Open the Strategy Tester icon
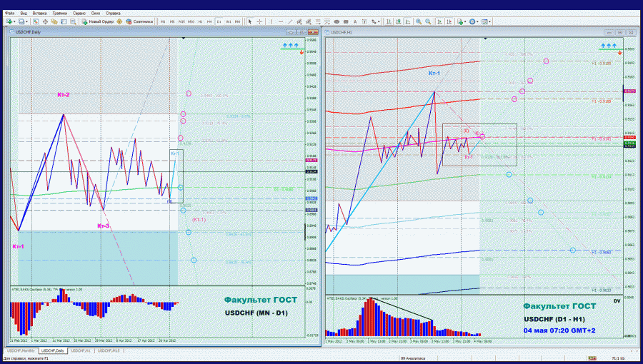Viewport: 643px width, 364px height. point(73,21)
